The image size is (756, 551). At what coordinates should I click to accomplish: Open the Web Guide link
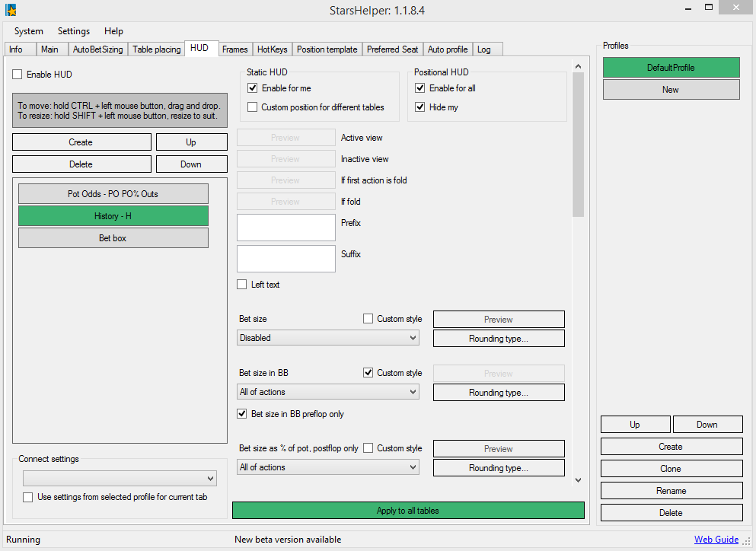click(716, 540)
